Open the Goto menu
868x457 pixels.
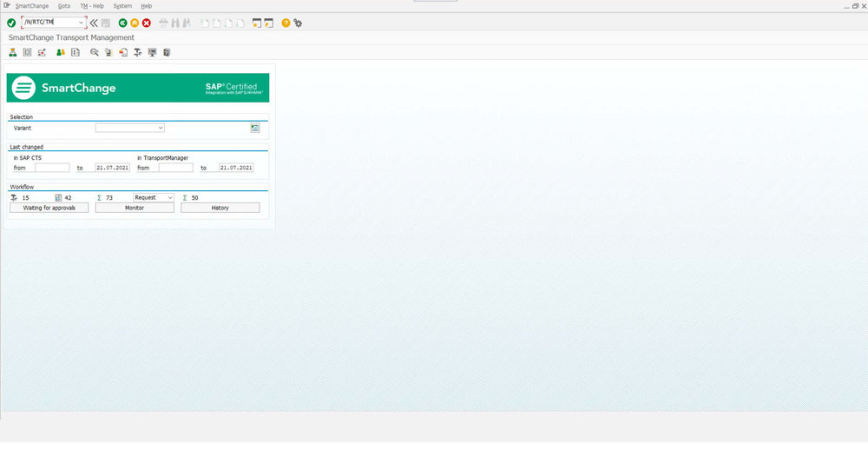pyautogui.click(x=64, y=6)
